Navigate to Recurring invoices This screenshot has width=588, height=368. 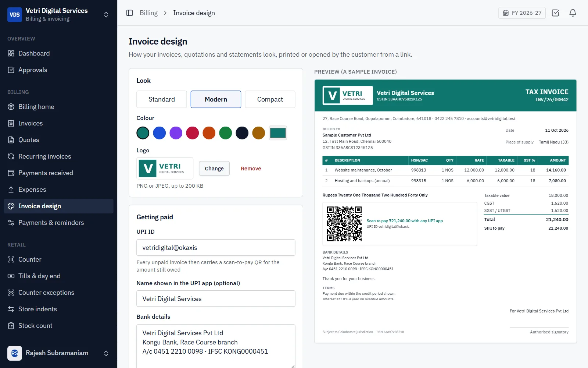tap(58, 156)
